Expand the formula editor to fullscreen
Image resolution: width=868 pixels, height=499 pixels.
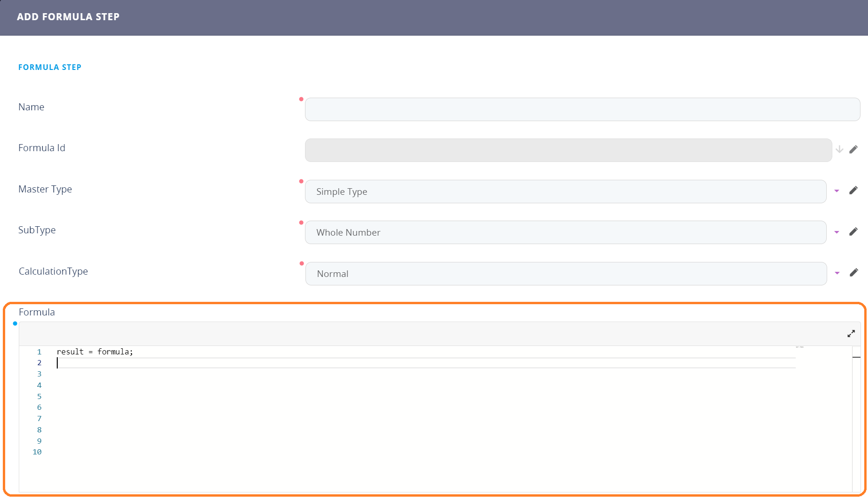851,334
